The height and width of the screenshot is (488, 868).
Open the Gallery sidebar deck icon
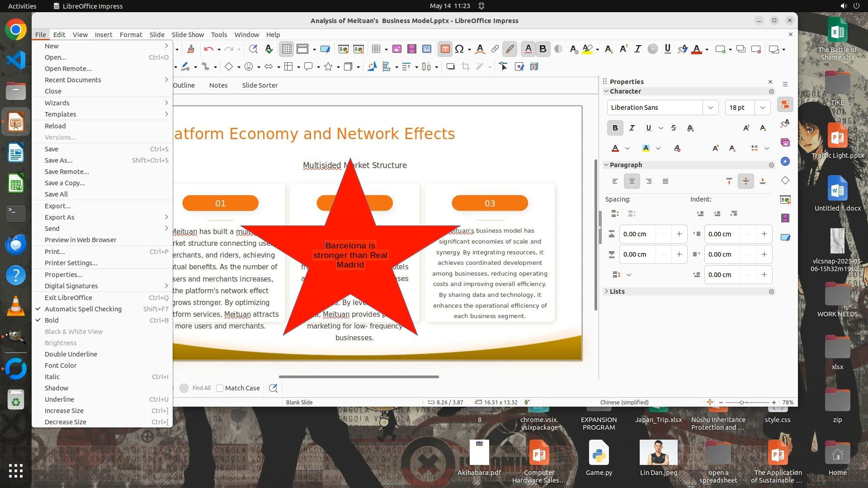coord(785,142)
